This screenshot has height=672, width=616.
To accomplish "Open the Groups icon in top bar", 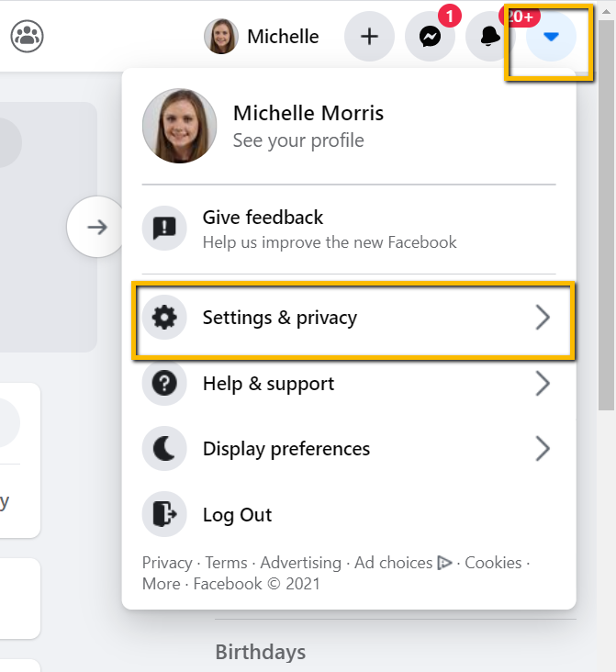I will [x=27, y=36].
